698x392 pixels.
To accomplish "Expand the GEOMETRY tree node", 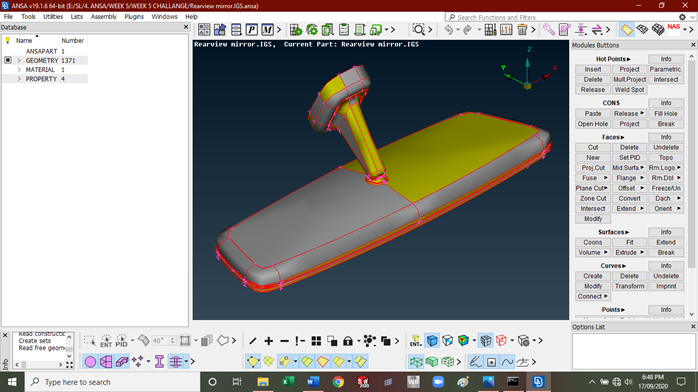I will 19,60.
